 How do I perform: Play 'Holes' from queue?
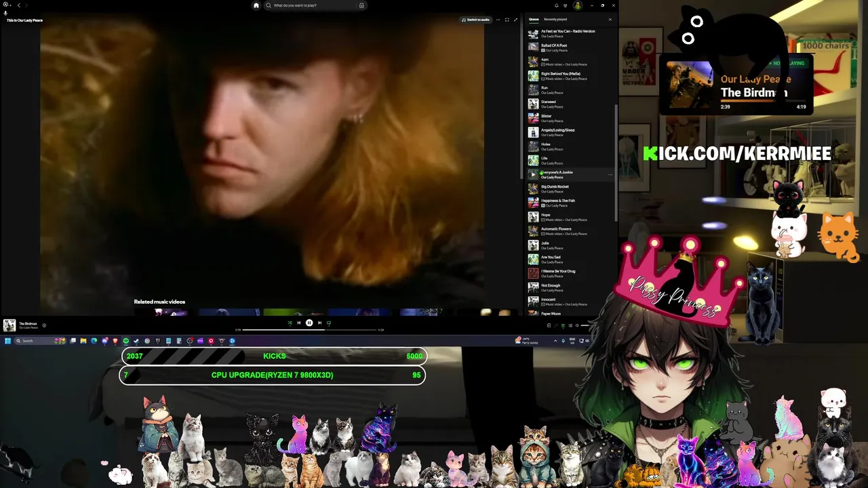[x=570, y=146]
